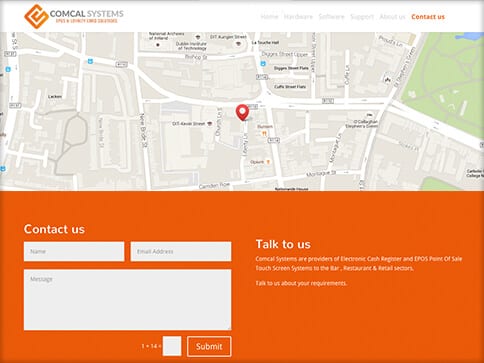The image size is (484, 363).
Task: Open the Hardware menu item
Action: [x=298, y=17]
